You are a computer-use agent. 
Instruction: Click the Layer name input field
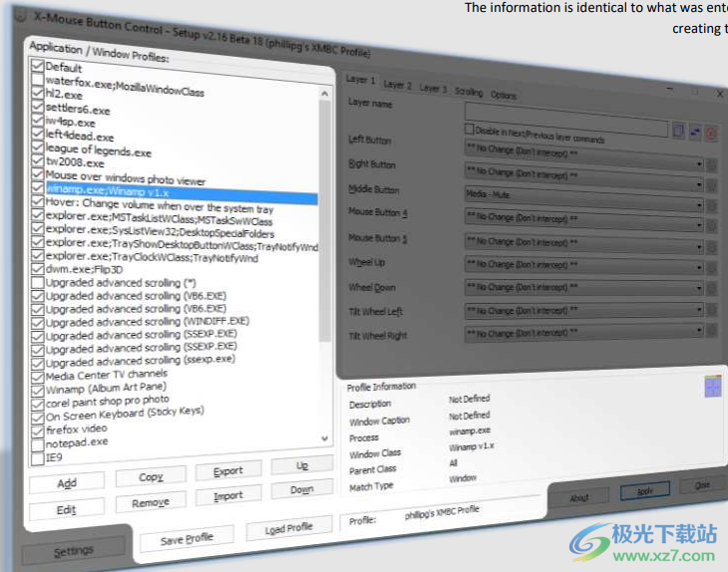[x=566, y=120]
